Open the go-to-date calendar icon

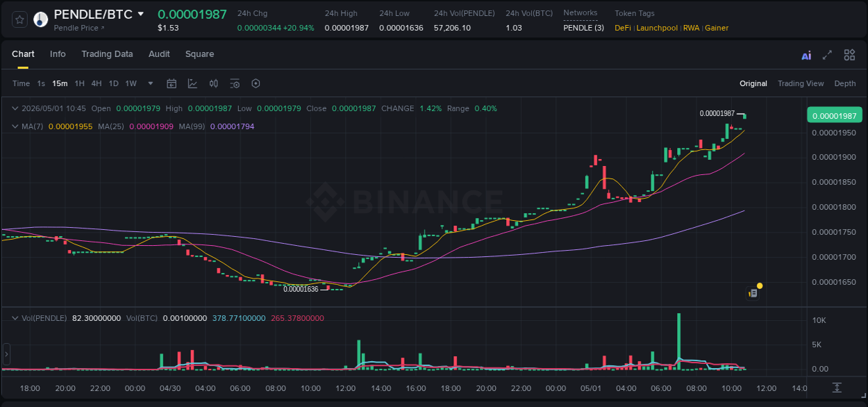pyautogui.click(x=172, y=83)
